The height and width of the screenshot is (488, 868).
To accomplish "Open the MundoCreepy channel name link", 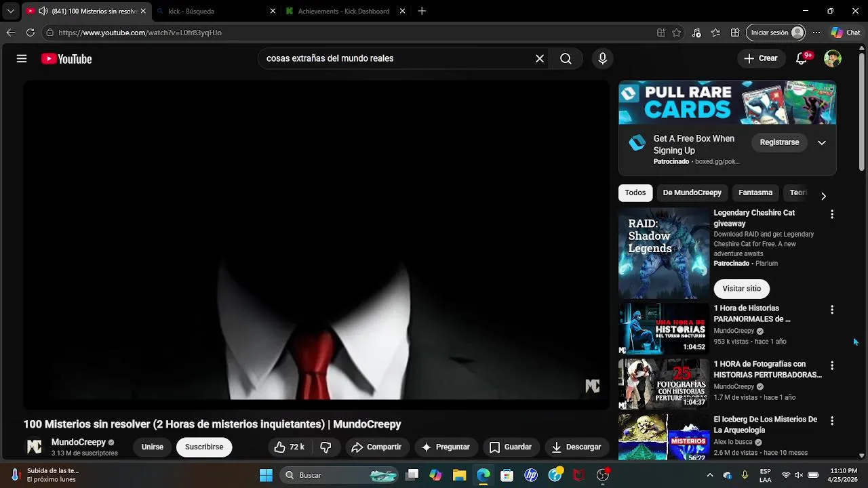I will [79, 443].
